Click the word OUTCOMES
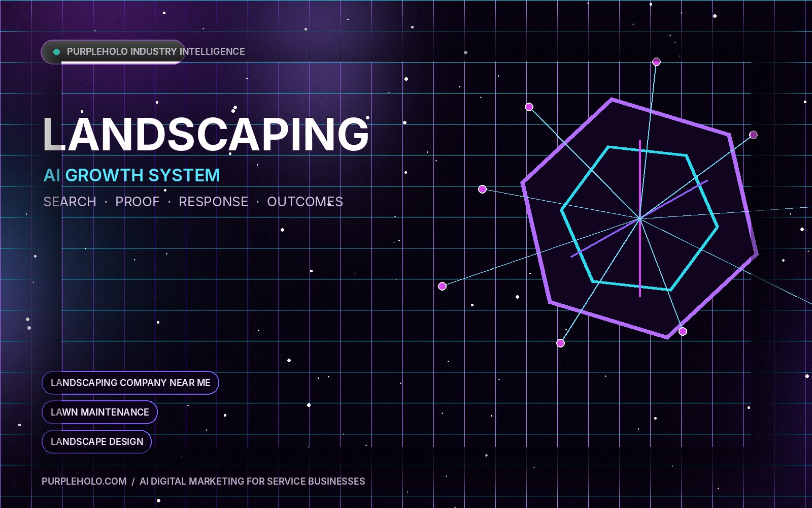This screenshot has width=812, height=508. point(305,202)
